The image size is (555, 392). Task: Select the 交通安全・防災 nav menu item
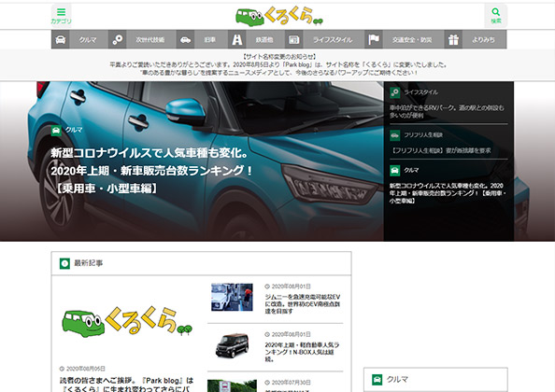point(412,39)
